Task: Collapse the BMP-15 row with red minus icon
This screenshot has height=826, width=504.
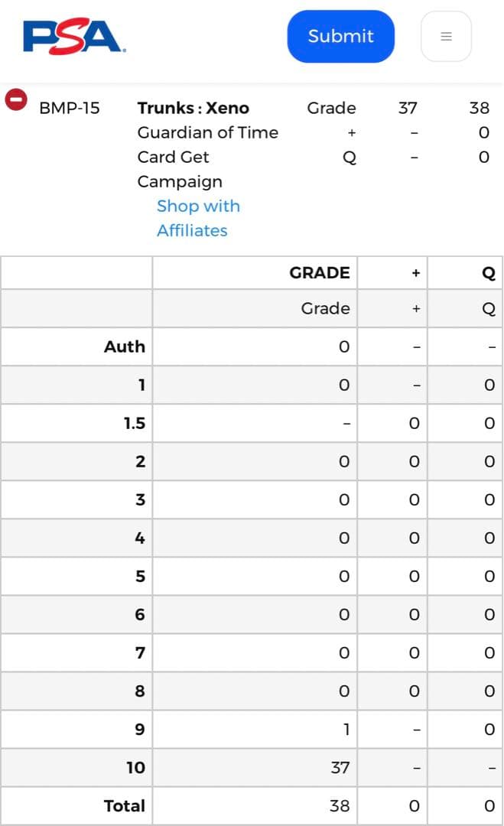Action: 16,99
